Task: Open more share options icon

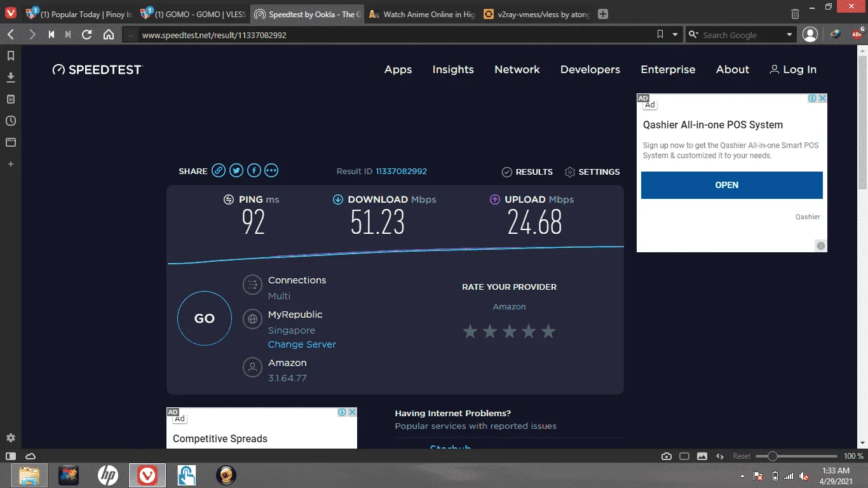Action: click(271, 170)
